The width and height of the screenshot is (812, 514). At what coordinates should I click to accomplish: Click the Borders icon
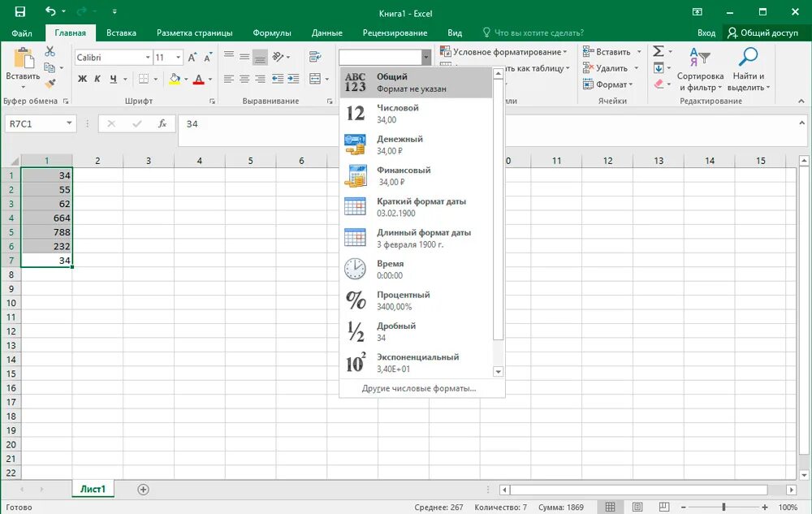(144, 79)
